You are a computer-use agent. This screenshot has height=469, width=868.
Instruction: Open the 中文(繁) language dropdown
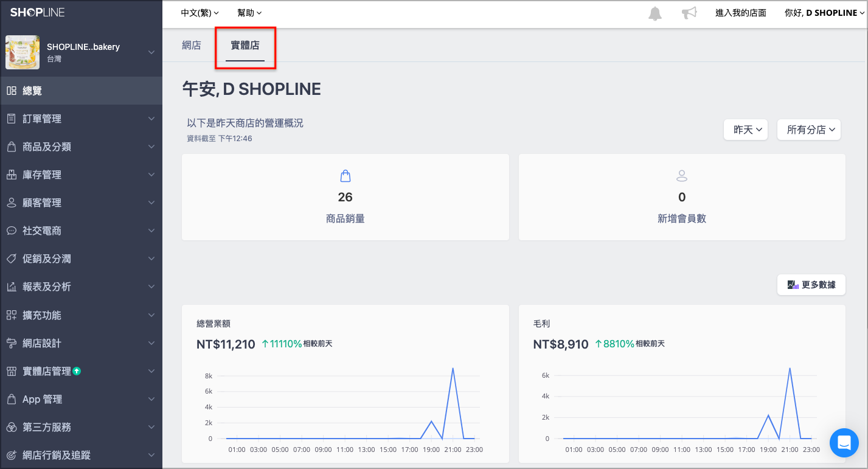pyautogui.click(x=200, y=13)
